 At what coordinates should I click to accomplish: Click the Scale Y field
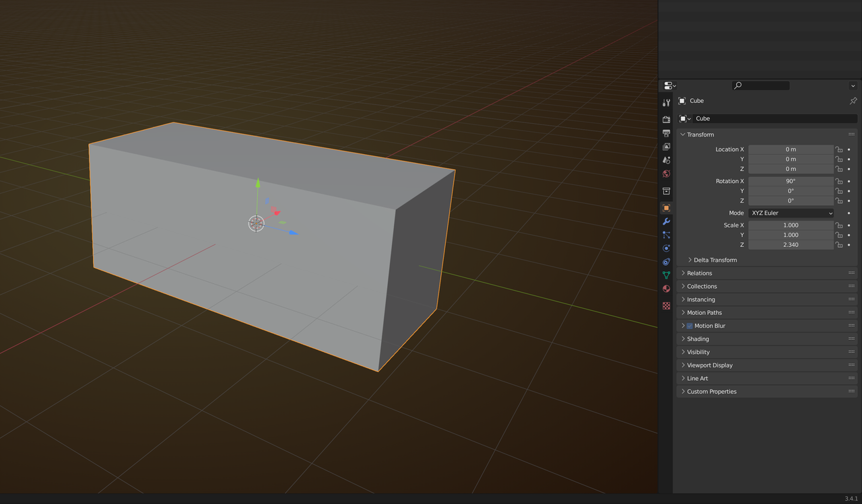(791, 235)
